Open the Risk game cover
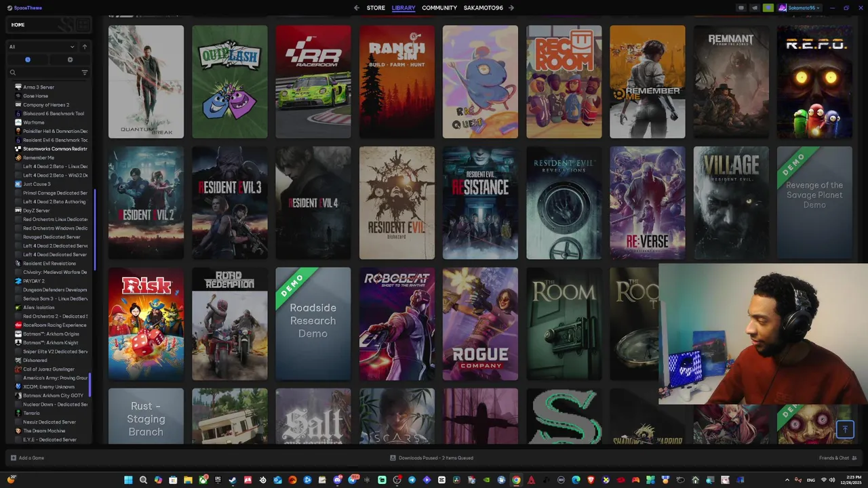Viewport: 868px width, 488px height. click(x=146, y=324)
